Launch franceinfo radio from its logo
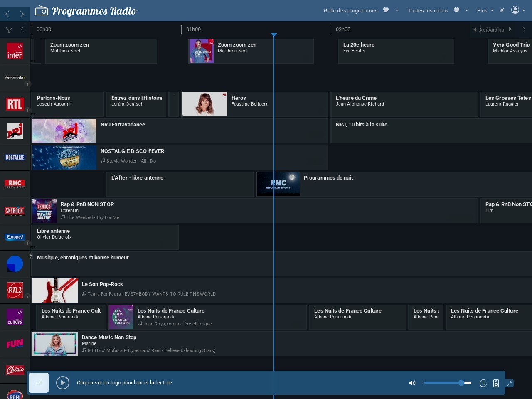Screen dimensions: 532x399 click(15, 78)
